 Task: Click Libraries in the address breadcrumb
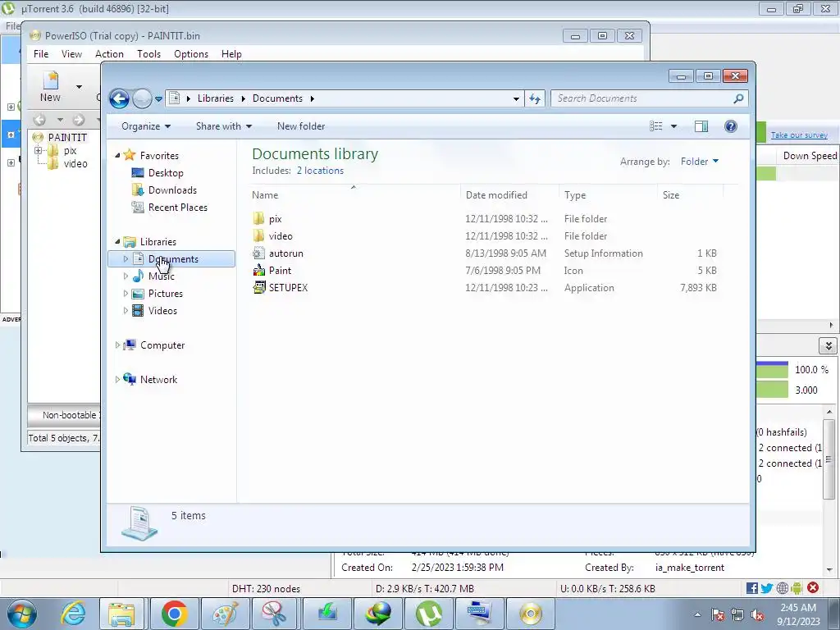(x=216, y=98)
